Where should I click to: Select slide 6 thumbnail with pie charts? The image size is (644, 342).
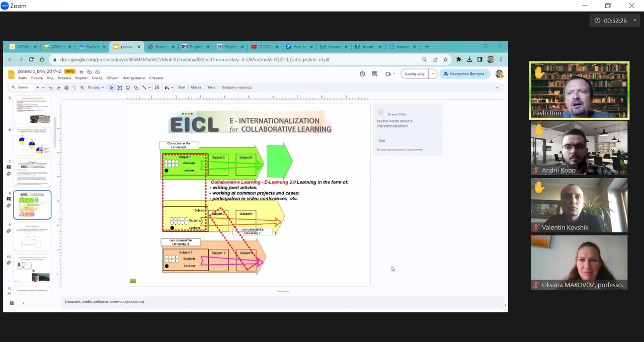click(32, 141)
